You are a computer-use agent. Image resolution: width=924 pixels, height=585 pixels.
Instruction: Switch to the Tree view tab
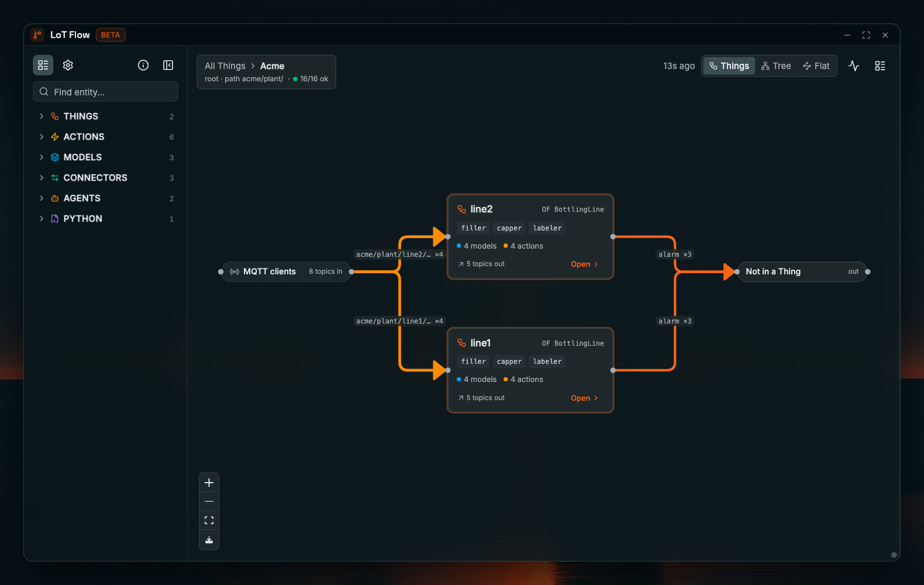776,66
